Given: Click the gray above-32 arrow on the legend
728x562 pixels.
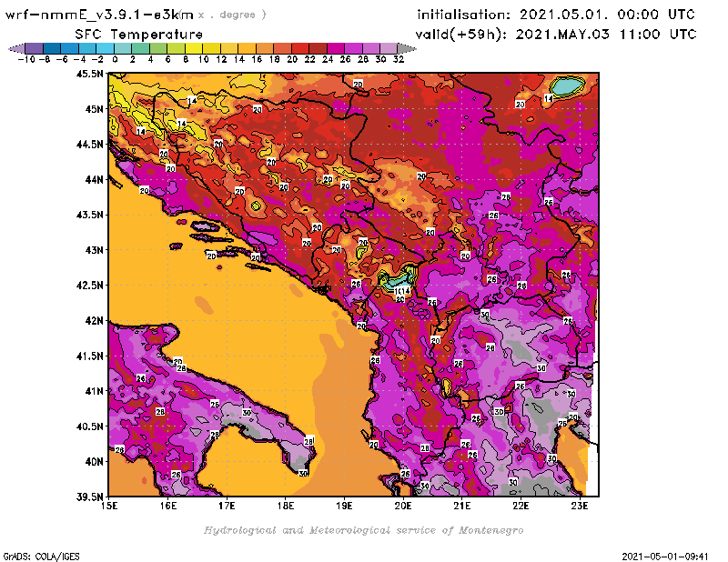Looking at the screenshot, I should pyautogui.click(x=406, y=48).
